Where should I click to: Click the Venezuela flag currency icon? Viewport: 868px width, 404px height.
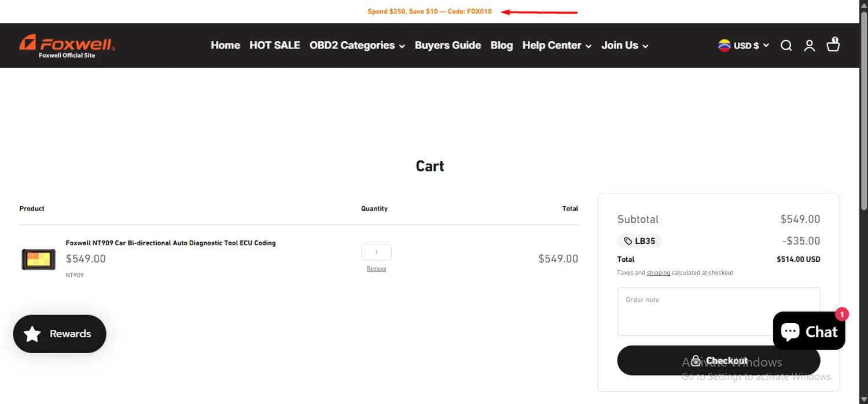click(x=724, y=46)
